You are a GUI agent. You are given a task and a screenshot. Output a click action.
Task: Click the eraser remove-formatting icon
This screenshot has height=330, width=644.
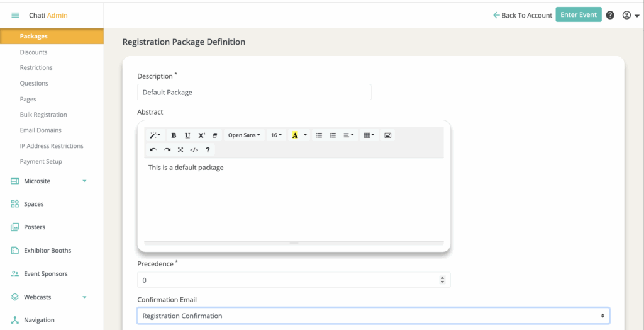click(x=215, y=135)
